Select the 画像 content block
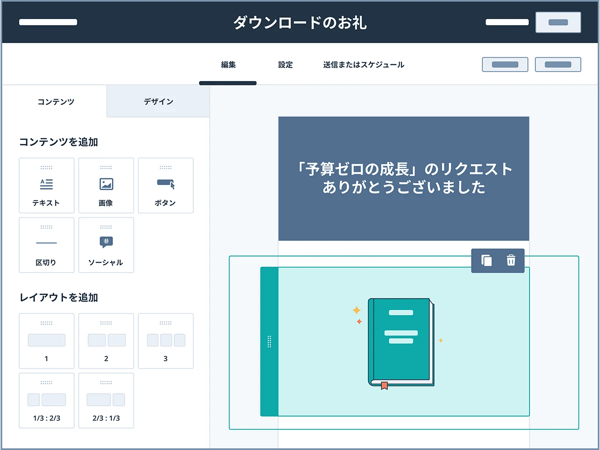Viewport: 600px width, 450px height. click(x=106, y=186)
